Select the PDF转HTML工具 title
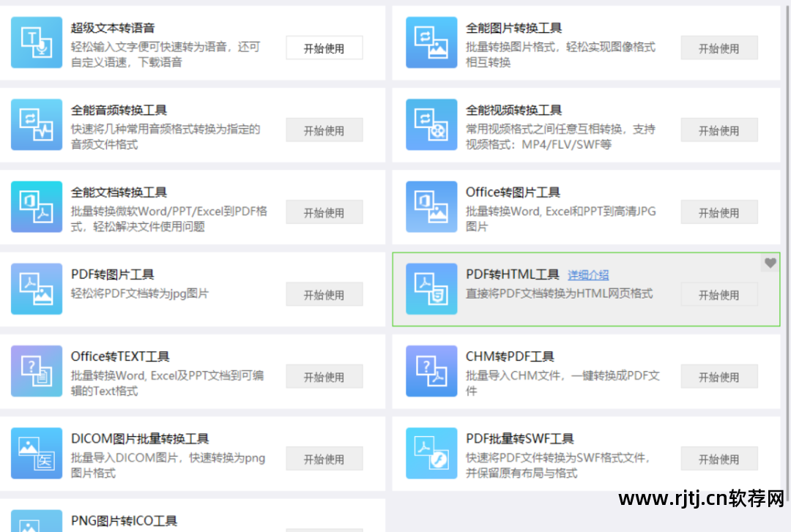Screen dimensions: 791x532 513,274
